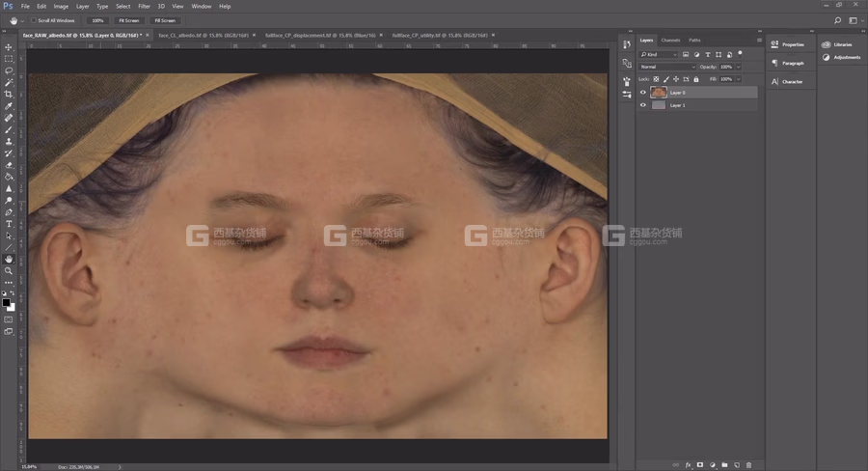Turn layer filtering on or off
The width and height of the screenshot is (868, 471).
(741, 53)
